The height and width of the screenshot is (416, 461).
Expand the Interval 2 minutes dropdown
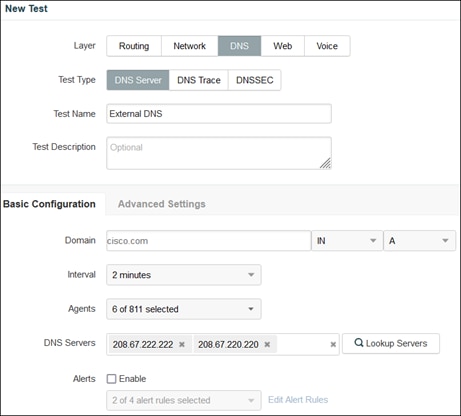(184, 275)
